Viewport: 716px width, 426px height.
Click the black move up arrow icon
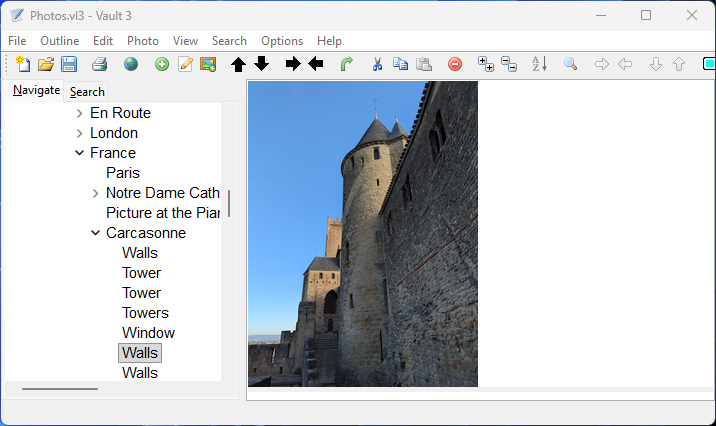[238, 64]
